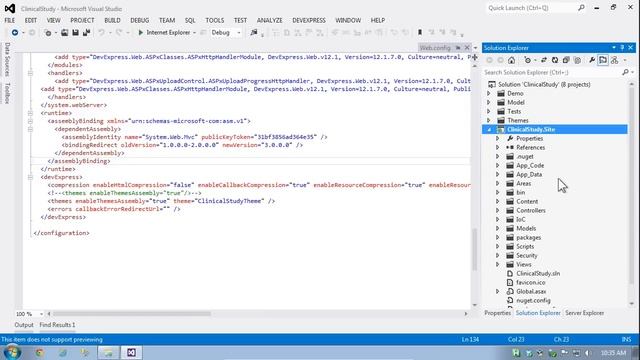Close the Web.config editor tab
Image resolution: width=640 pixels, height=360 pixels.
467,48
